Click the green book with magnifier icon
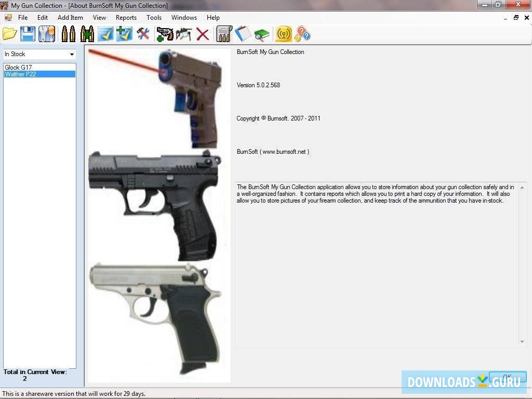The height and width of the screenshot is (399, 532). [262, 34]
